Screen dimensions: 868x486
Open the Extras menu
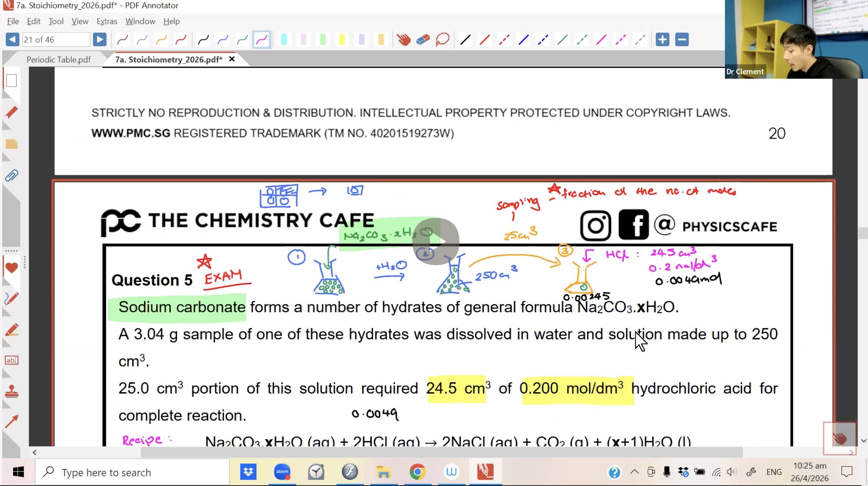tap(107, 21)
